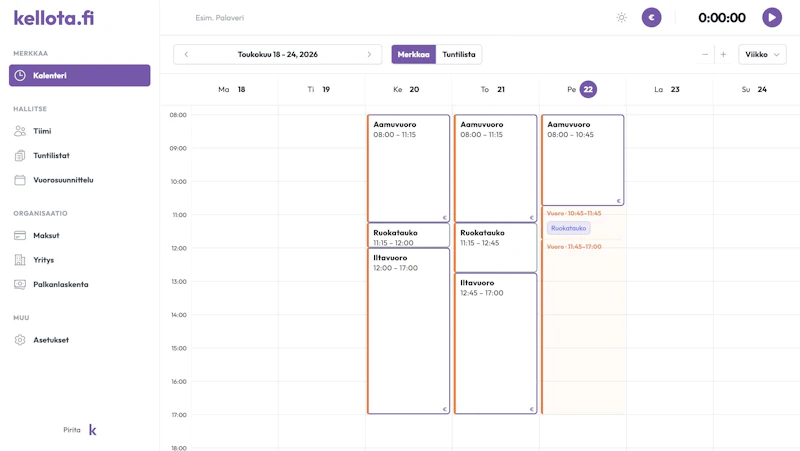Select the To 21 day header
Image resolution: width=800 pixels, height=451 pixels.
tap(493, 89)
